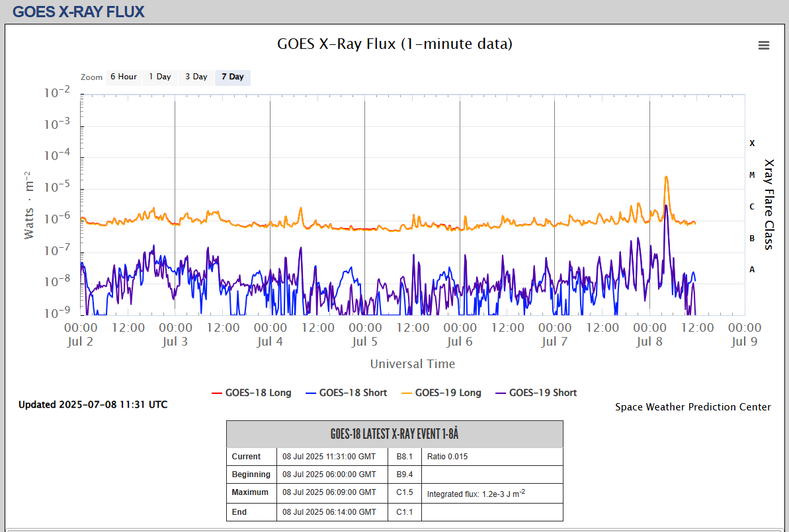Select the 3 Day zoom button
This screenshot has height=532, width=789.
[196, 77]
